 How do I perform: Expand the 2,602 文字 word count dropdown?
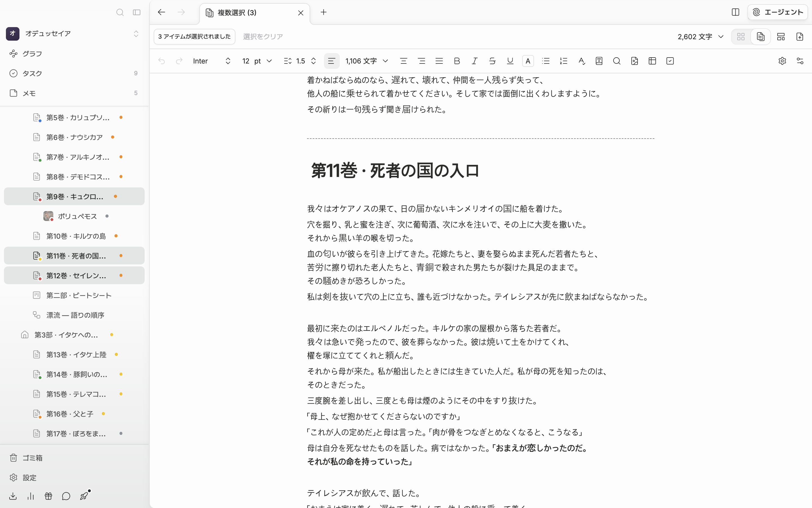point(701,37)
